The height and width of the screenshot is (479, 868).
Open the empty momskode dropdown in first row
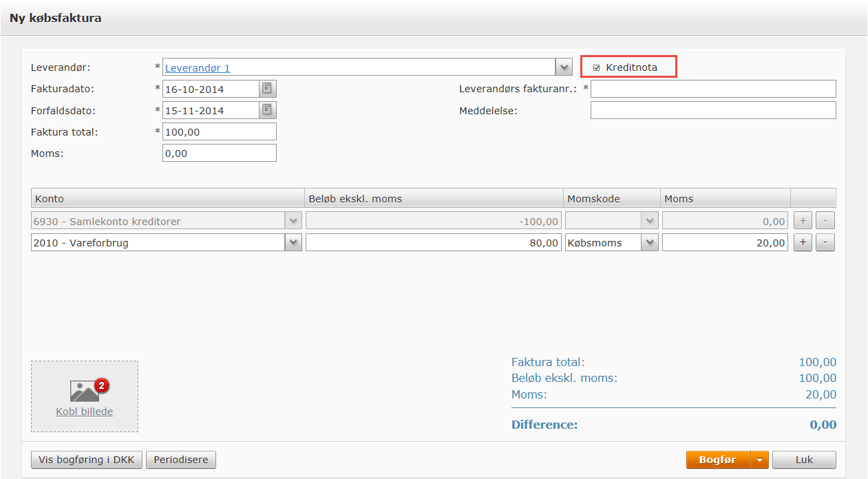[x=650, y=221]
